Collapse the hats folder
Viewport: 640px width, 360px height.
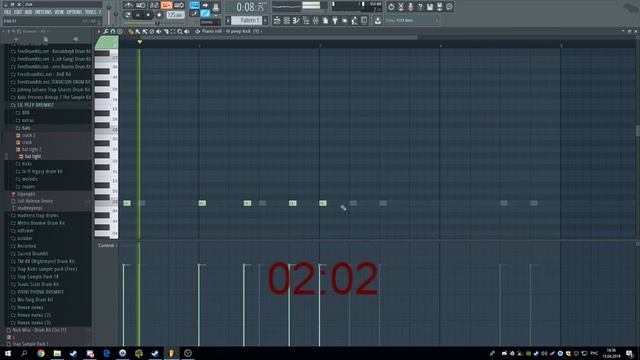coord(26,128)
